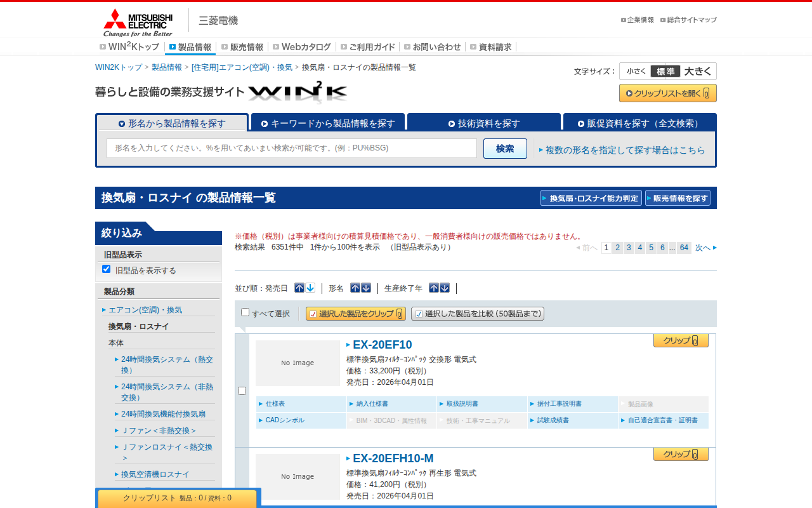Check the EX-20EF10 product checkbox
Image resolution: width=812 pixels, height=508 pixels.
[242, 391]
